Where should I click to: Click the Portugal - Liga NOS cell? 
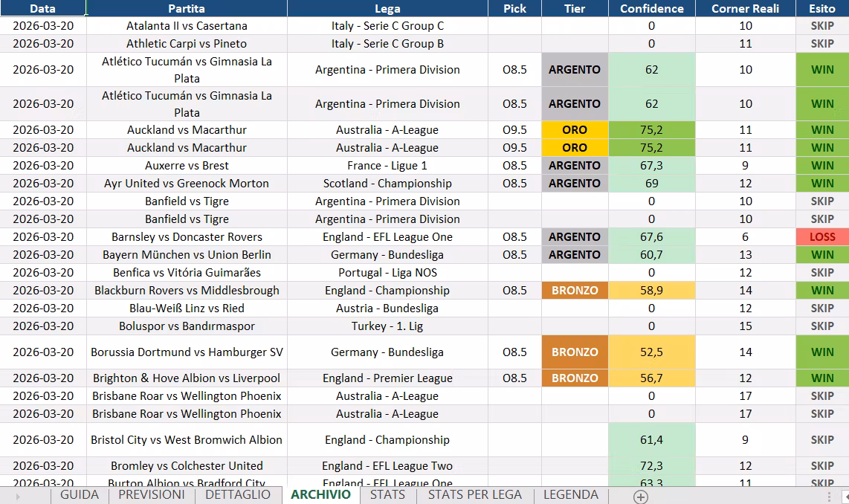pos(387,272)
